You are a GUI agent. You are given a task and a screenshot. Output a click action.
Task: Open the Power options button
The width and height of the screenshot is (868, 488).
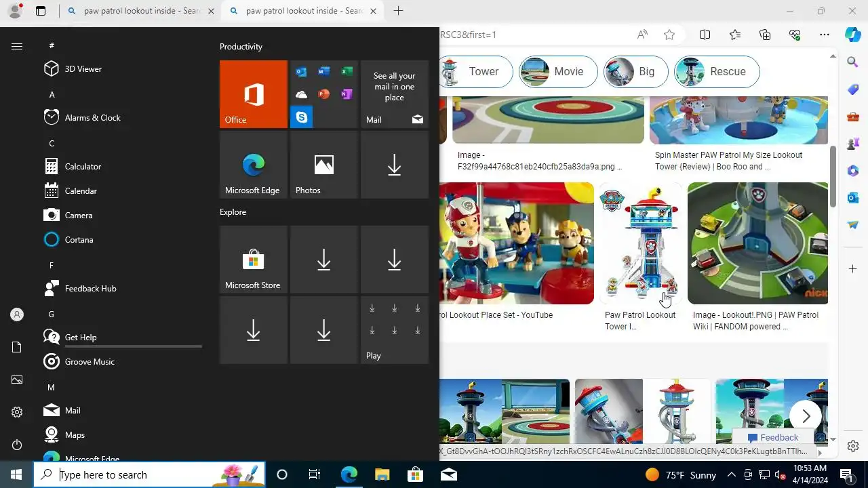click(x=17, y=445)
